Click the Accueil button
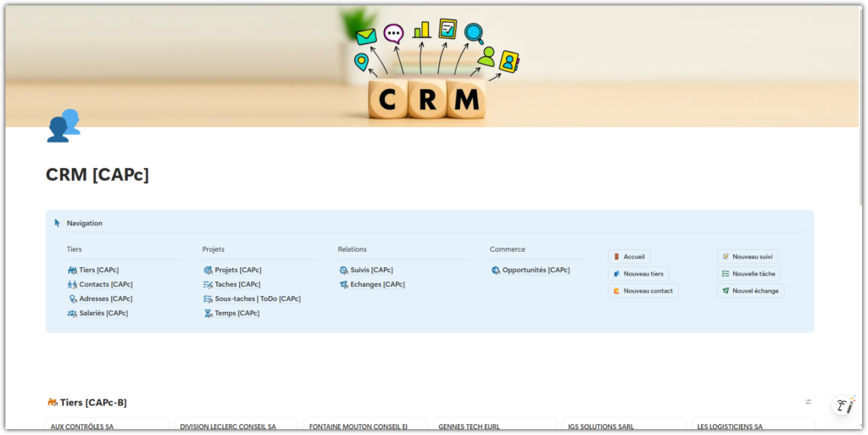 [x=630, y=257]
